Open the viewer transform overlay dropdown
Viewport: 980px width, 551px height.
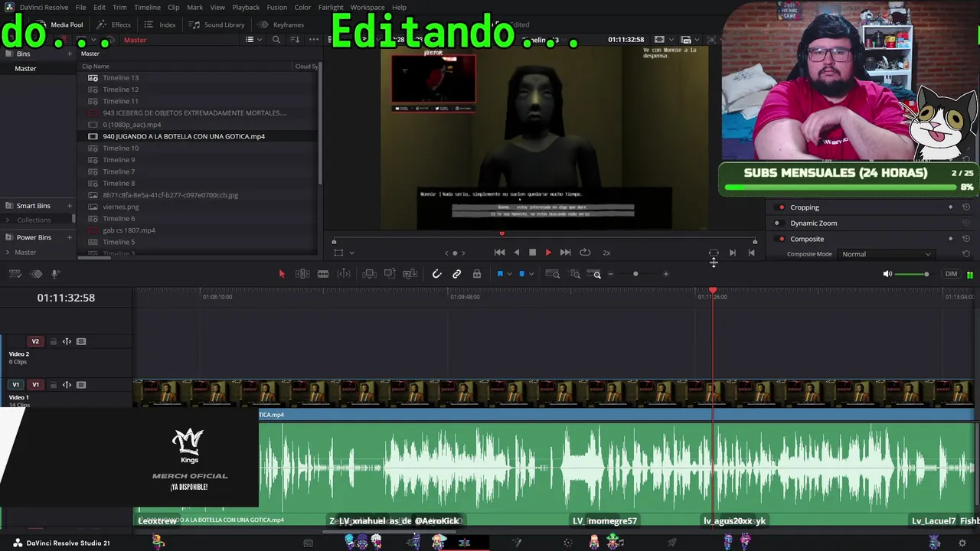tap(351, 253)
